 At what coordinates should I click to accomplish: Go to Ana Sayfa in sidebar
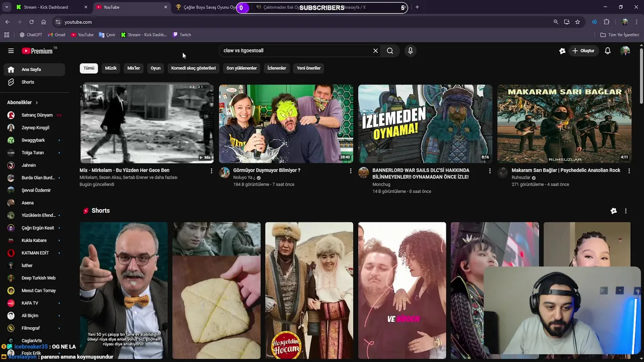point(34,69)
